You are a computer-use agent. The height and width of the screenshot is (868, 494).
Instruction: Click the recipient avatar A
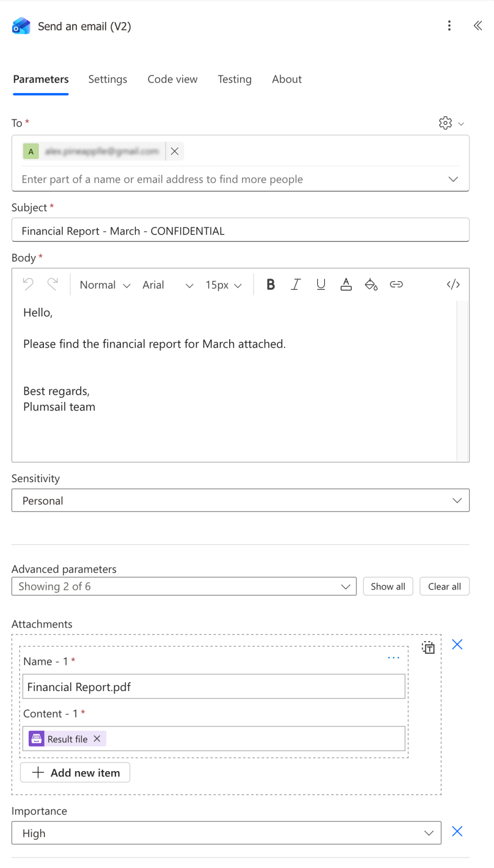click(31, 151)
